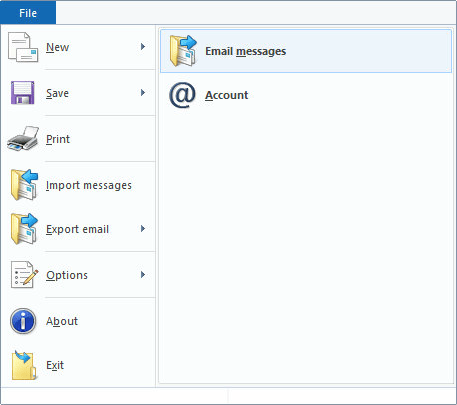The height and width of the screenshot is (405, 457).
Task: Expand the New submenu arrow
Action: [143, 47]
